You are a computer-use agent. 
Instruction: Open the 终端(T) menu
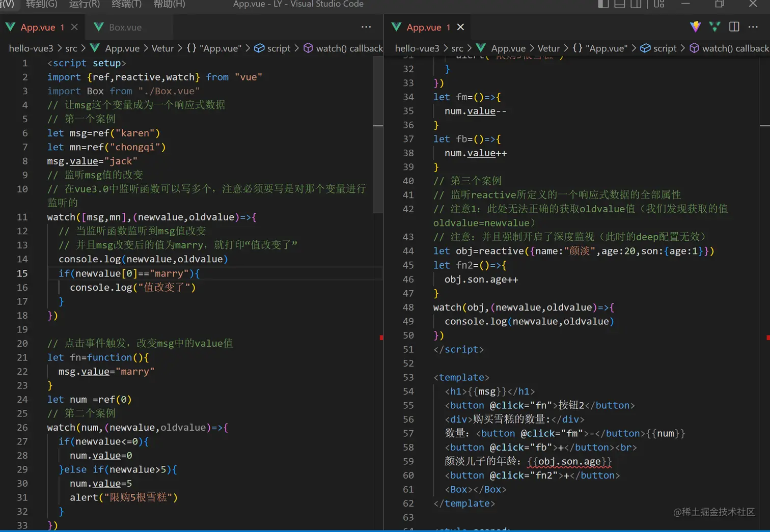tap(126, 4)
